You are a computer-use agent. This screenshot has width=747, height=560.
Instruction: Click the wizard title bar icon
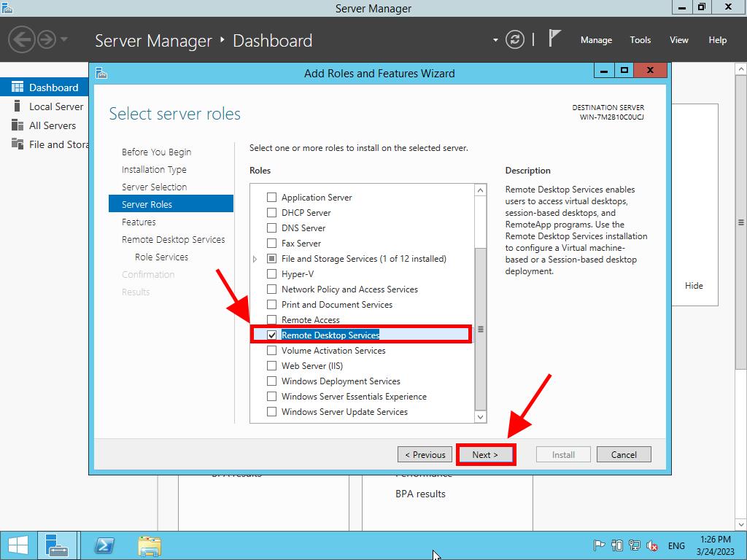pos(101,73)
